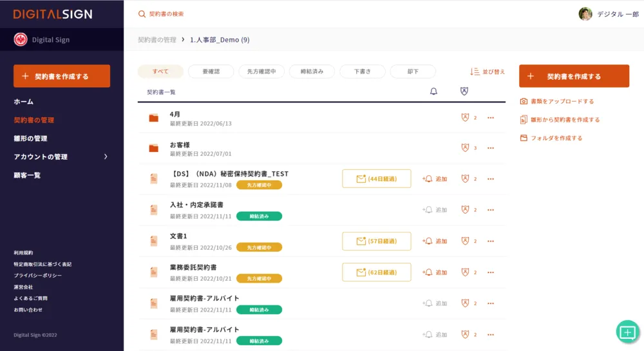Click the bell icon in list header
This screenshot has width=644, height=351.
tap(433, 91)
